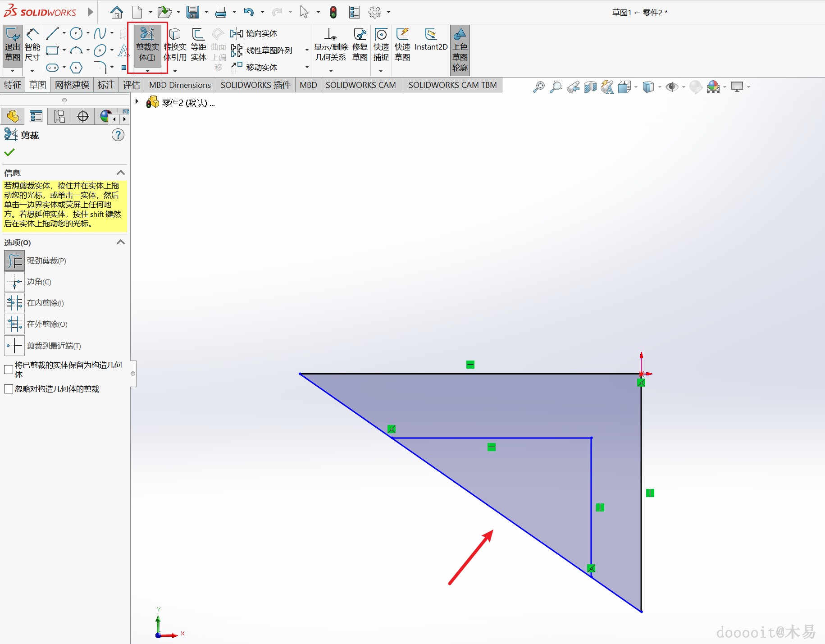Click the Previous View icon

coord(573,87)
